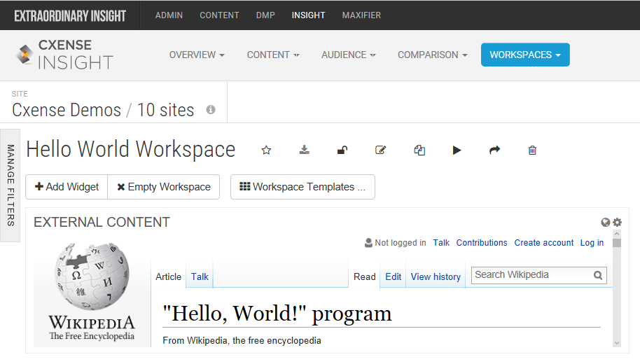This screenshot has width=640, height=364.
Task: Show site info via info icon
Action: tap(211, 110)
